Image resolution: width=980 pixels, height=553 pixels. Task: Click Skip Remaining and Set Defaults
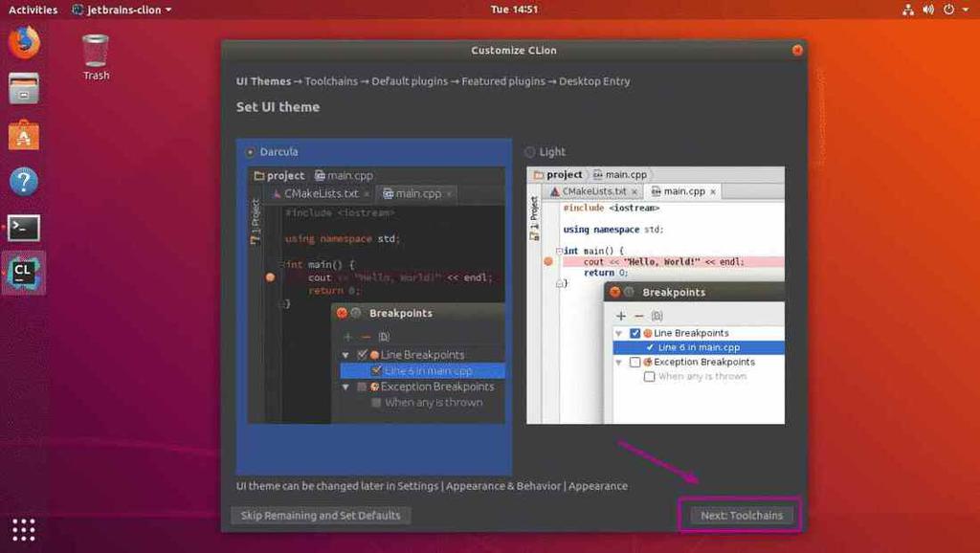pos(321,516)
